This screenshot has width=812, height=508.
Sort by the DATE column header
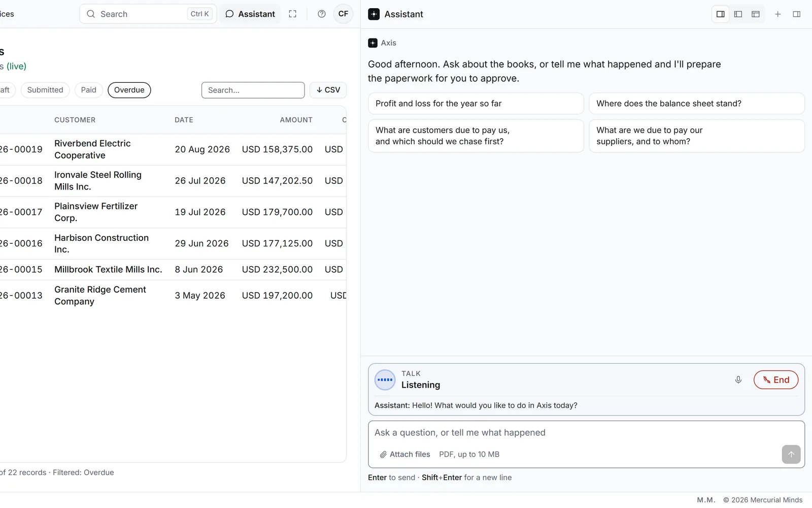click(x=184, y=120)
